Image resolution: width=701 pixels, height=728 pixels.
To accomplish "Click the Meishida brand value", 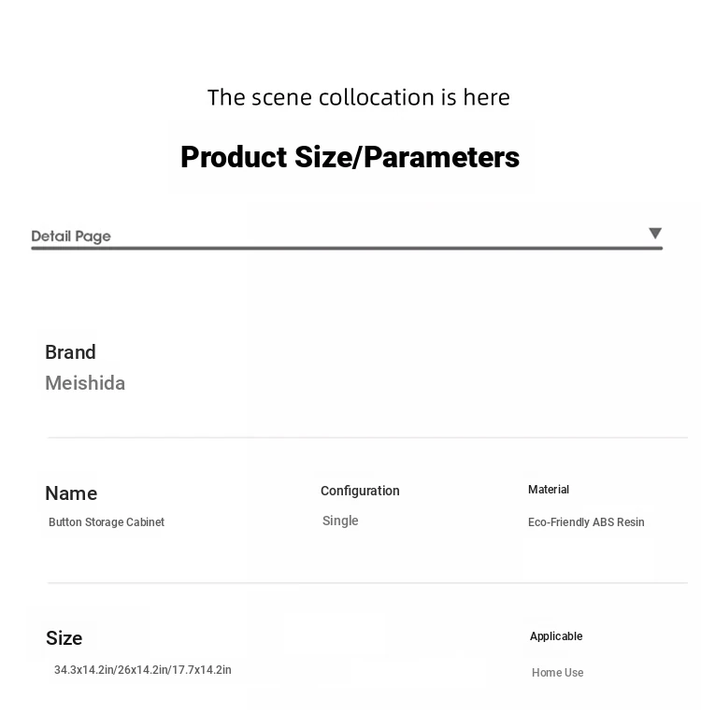I will (x=85, y=383).
